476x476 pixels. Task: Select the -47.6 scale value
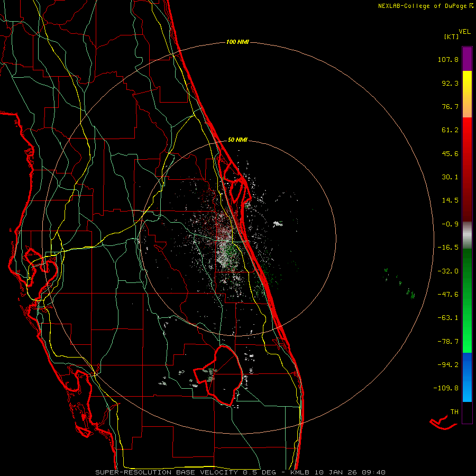click(x=448, y=295)
